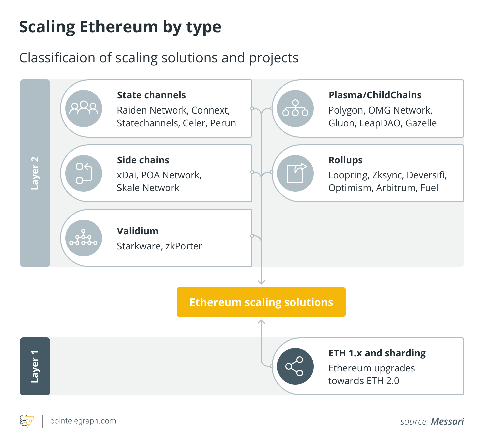
Task: Click the State channels heading
Action: (x=151, y=95)
